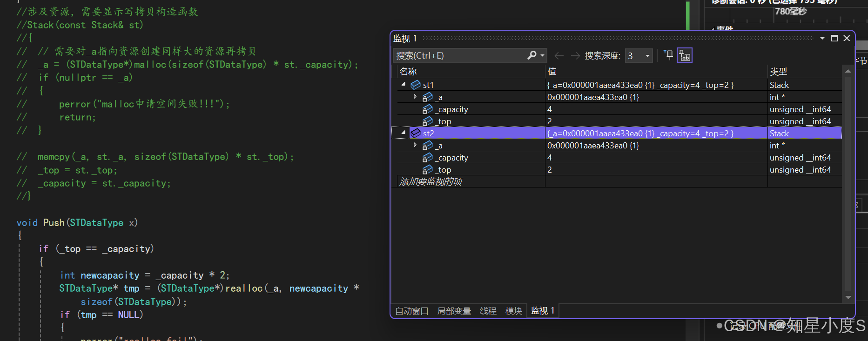Select _top name under st2
868x341 pixels.
443,170
